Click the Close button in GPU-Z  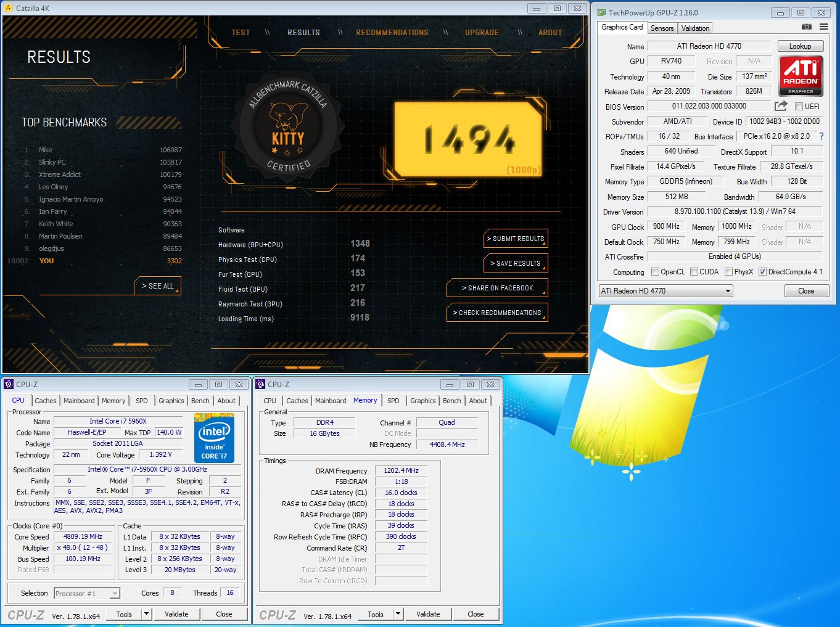pyautogui.click(x=806, y=291)
